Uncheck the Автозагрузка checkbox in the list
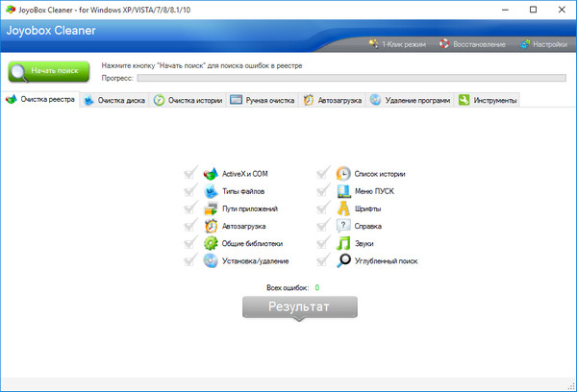This screenshot has height=392, width=577. [x=190, y=225]
